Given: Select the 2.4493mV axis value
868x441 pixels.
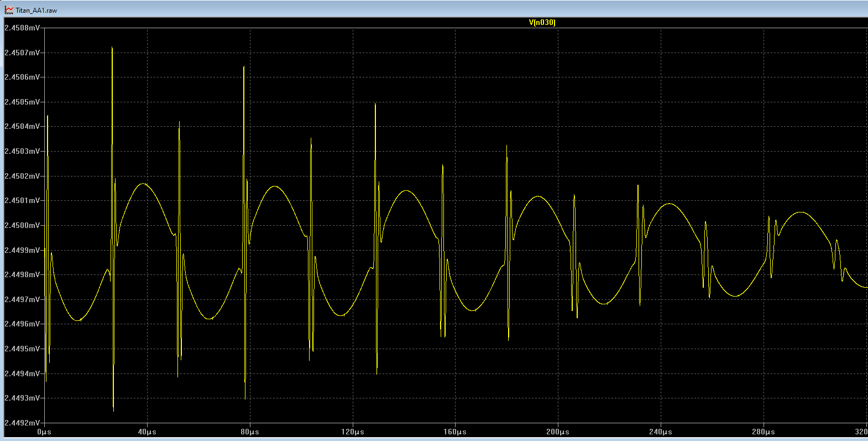Looking at the screenshot, I should [x=22, y=398].
